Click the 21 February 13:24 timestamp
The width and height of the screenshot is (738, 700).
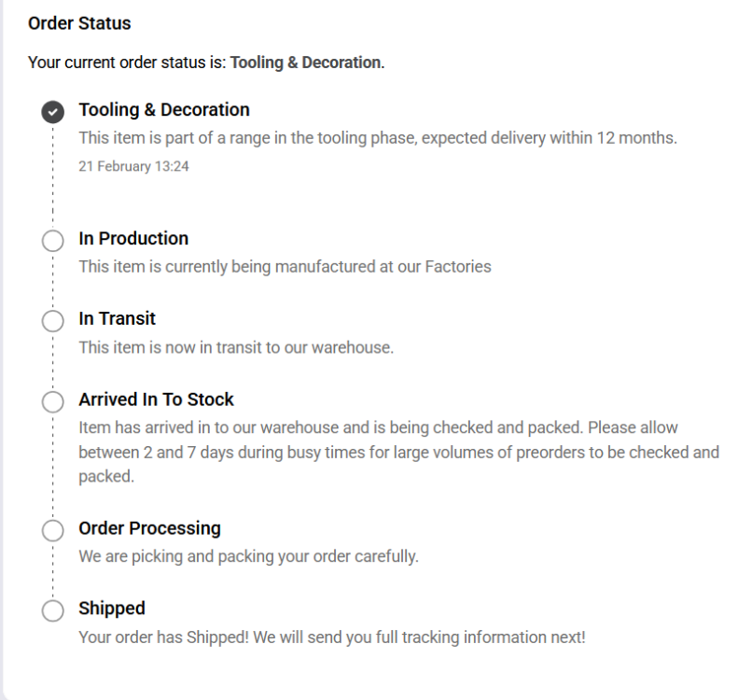pos(134,167)
